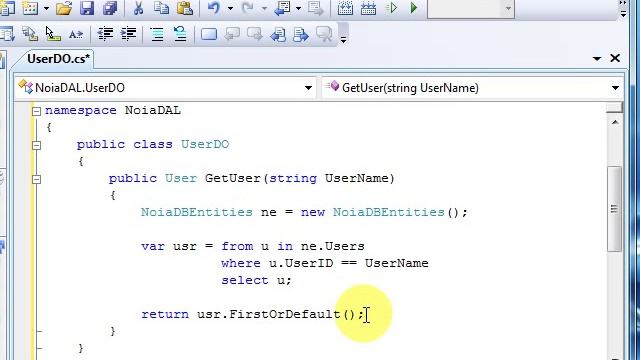This screenshot has width=640, height=360.
Task: Click the Comment Out Selected Lines icon
Action: click(157, 34)
